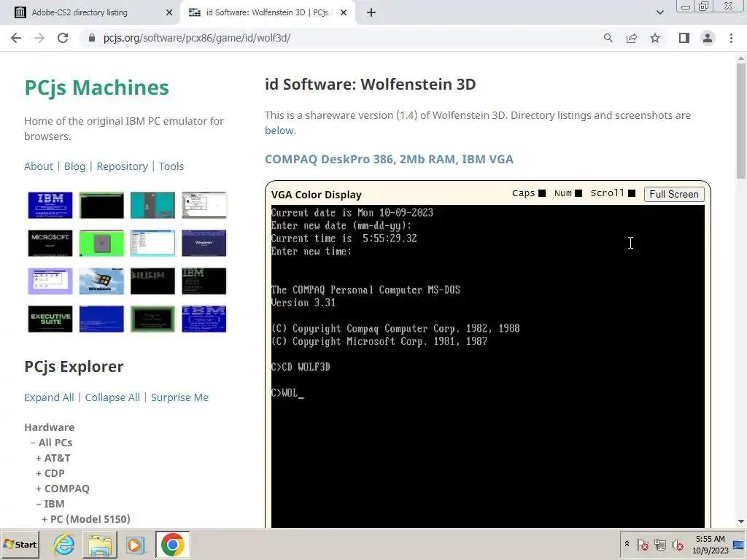Open Chrome side panel
The width and height of the screenshot is (747, 560).
point(684,38)
